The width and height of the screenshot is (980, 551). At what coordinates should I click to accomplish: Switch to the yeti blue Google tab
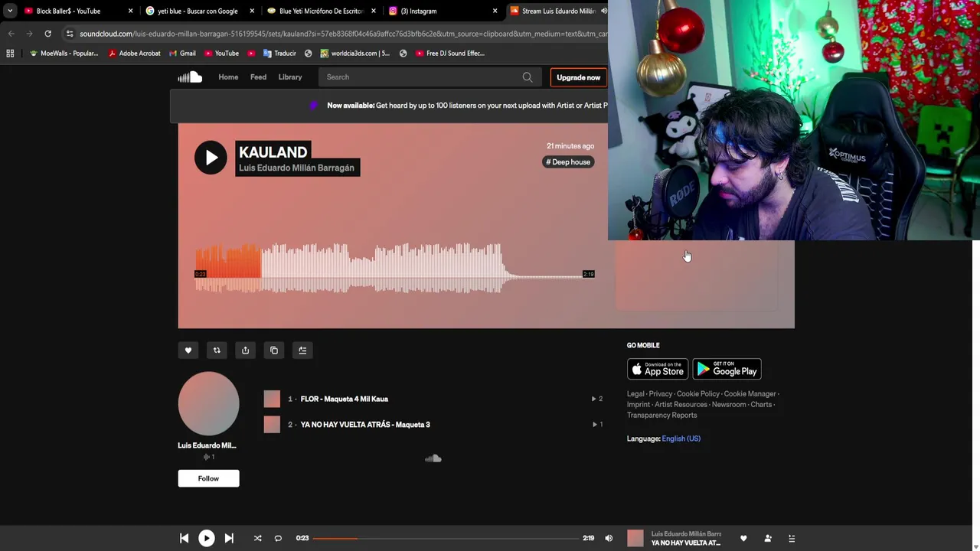pos(198,11)
